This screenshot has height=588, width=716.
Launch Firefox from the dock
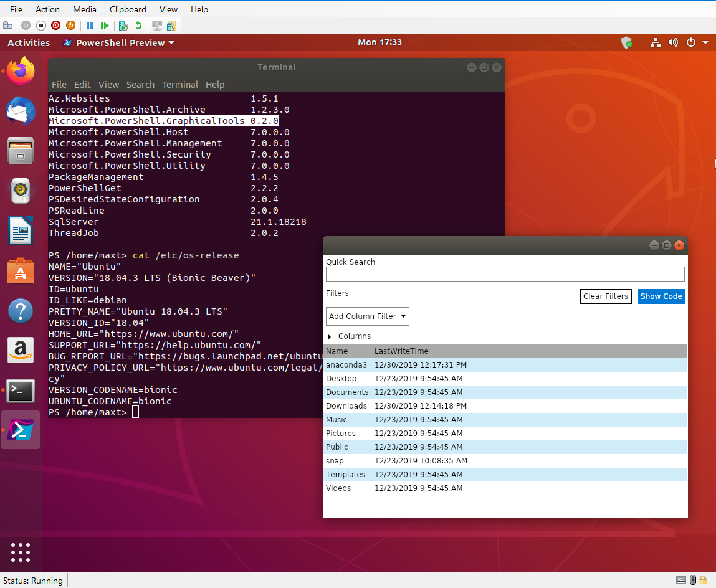[x=21, y=71]
